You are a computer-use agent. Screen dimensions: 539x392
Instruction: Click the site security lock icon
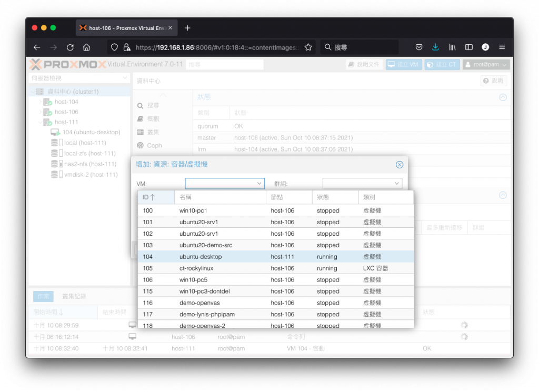pyautogui.click(x=127, y=47)
